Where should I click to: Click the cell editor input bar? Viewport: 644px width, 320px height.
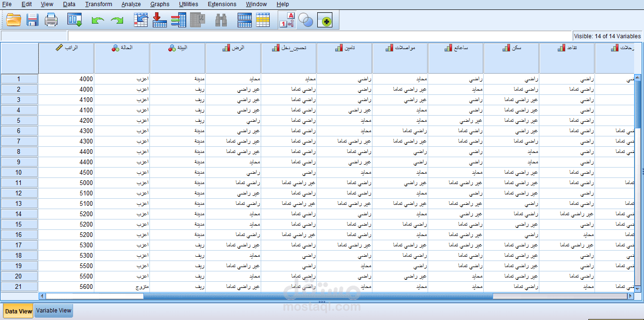pos(319,36)
